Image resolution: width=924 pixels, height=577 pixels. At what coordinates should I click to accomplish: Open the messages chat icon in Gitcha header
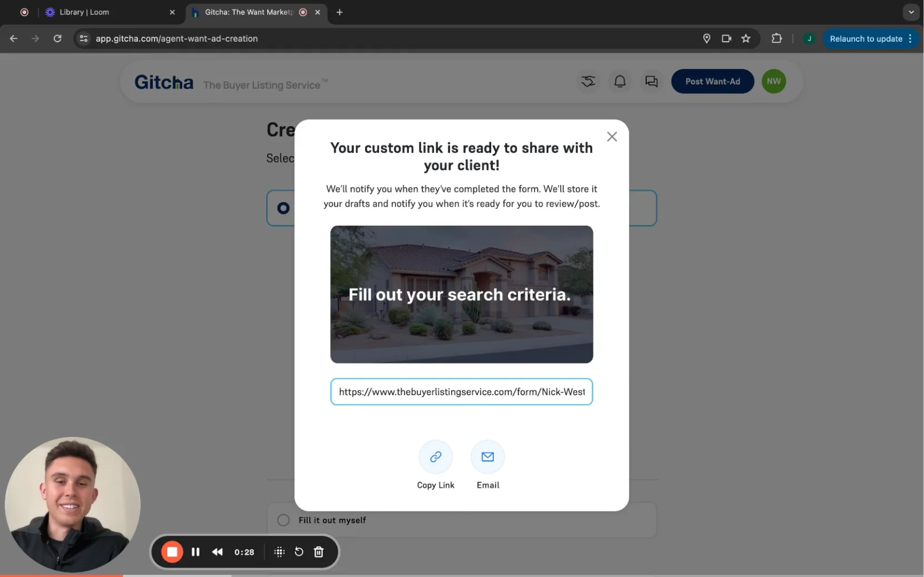651,82
